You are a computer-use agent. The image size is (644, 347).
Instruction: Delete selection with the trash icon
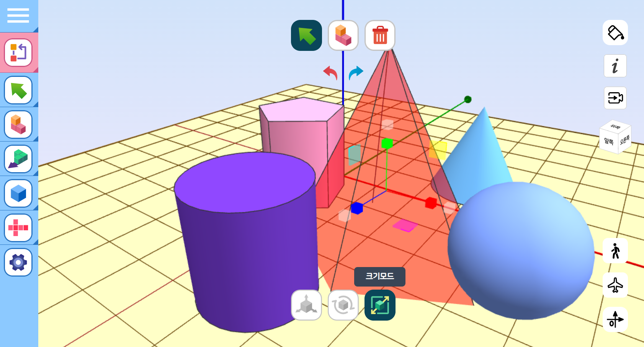point(380,36)
